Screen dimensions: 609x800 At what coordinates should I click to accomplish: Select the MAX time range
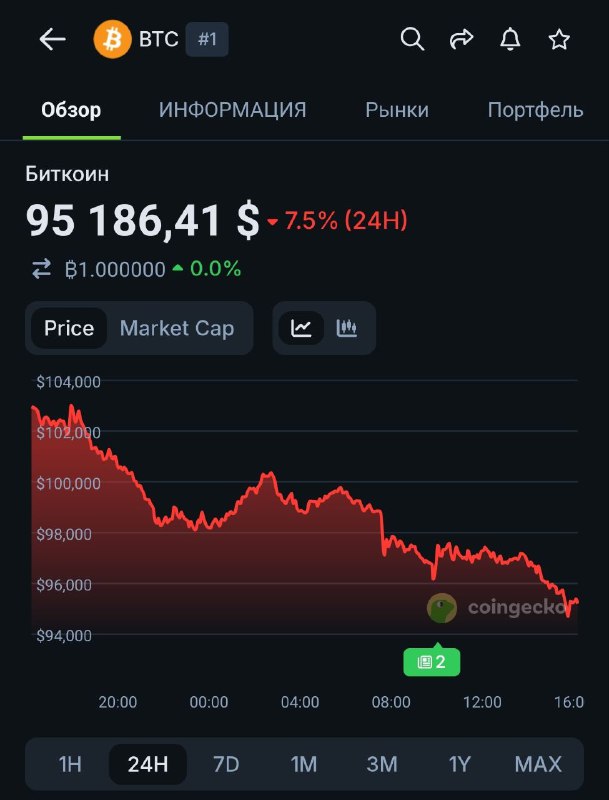coord(538,764)
